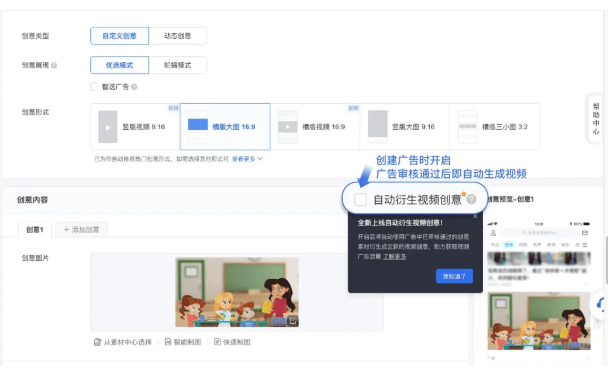Select 竖版视频 9:16 creative format
Viewport: 613px width, 380px height.
[135, 127]
